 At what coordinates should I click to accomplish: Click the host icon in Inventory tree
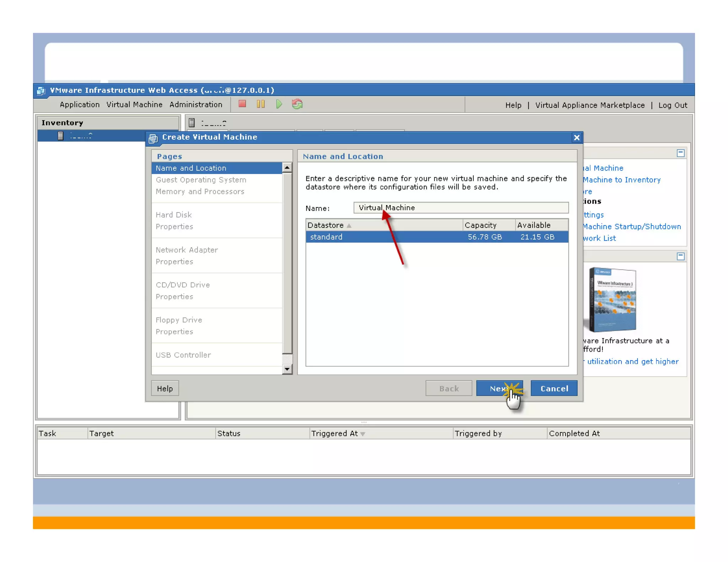tap(61, 136)
